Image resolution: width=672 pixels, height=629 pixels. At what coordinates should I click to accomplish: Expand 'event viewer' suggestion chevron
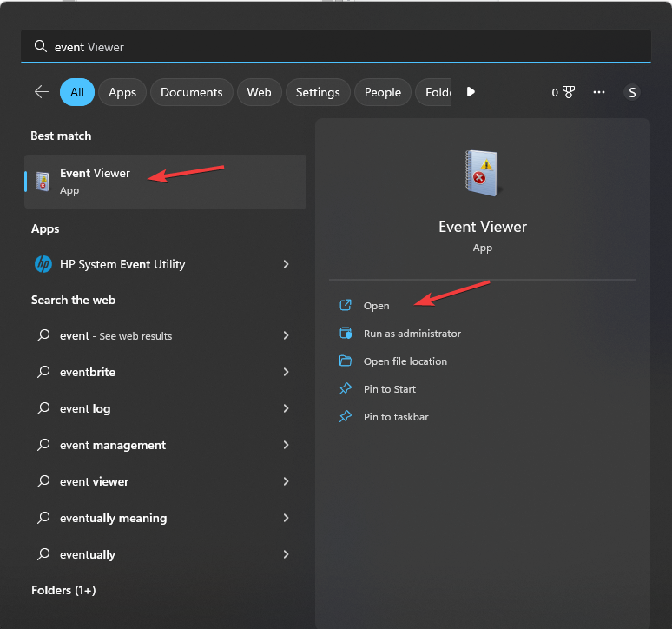point(287,481)
